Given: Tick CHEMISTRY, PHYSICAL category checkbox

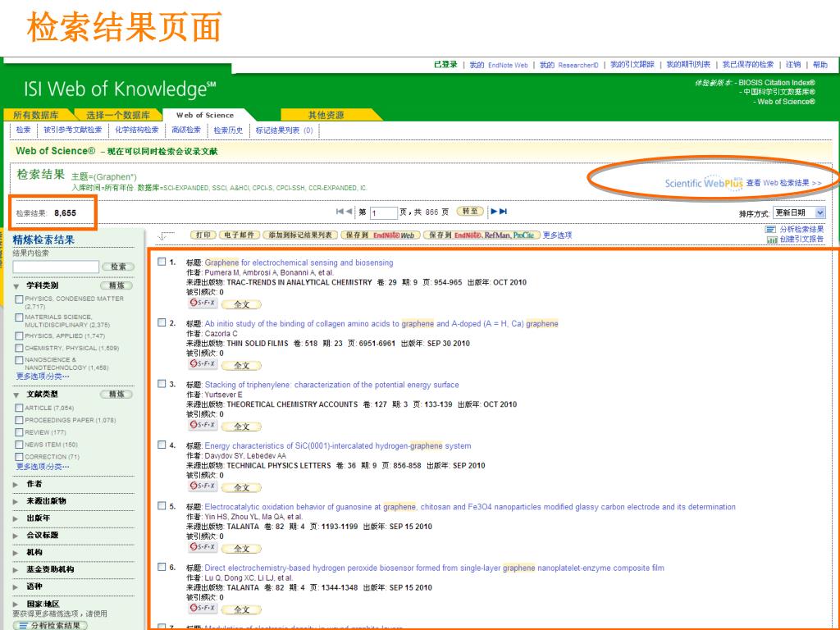Looking at the screenshot, I should pyautogui.click(x=20, y=348).
